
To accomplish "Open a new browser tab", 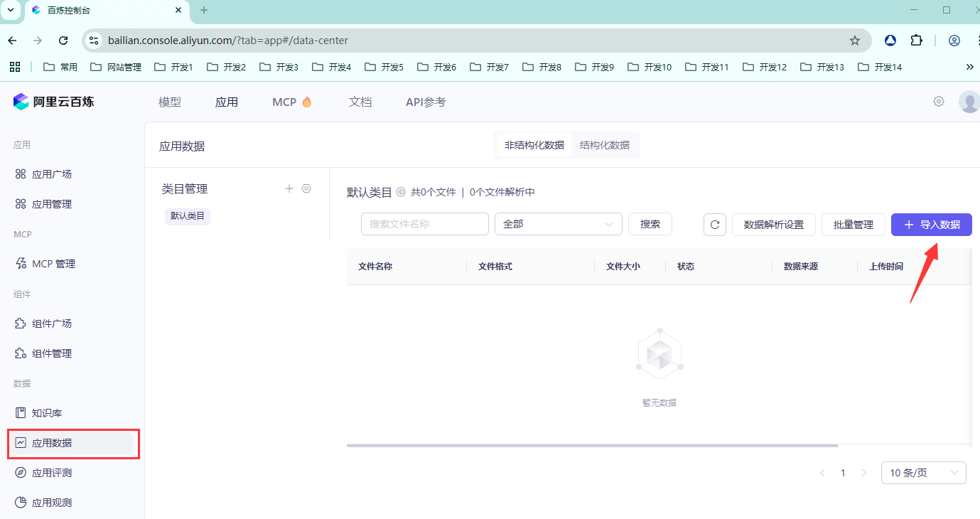I will pos(204,10).
